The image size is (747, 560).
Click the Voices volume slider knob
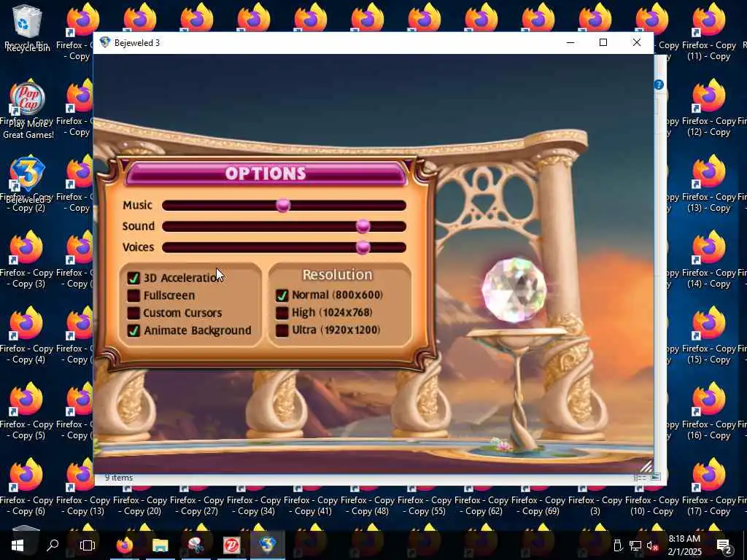363,247
